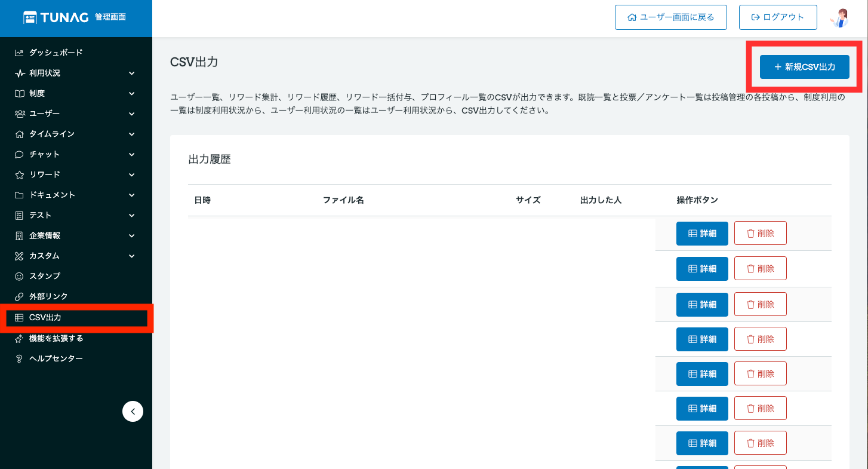Click the チャット speech bubble icon
The height and width of the screenshot is (469, 868).
click(x=19, y=154)
